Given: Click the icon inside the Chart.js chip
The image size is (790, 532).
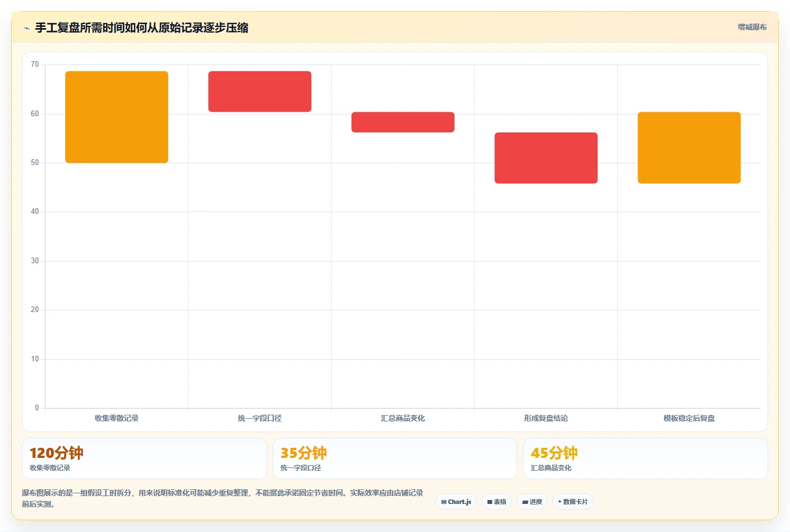Looking at the screenshot, I should 444,502.
